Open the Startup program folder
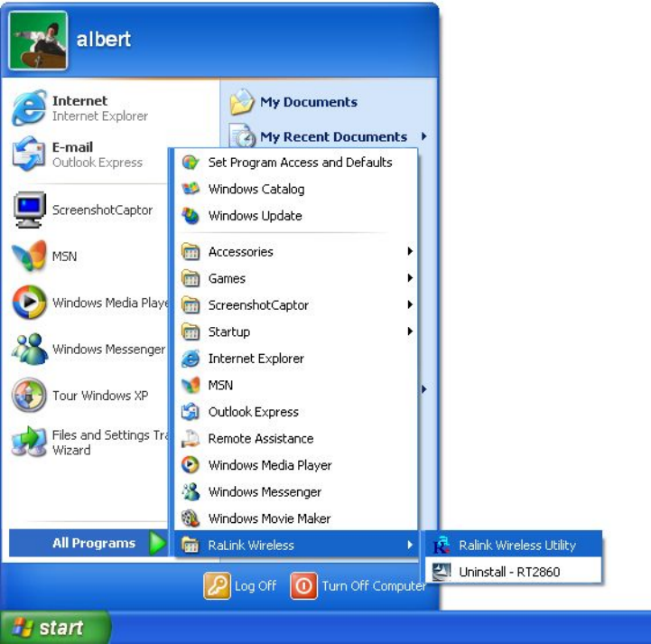651x644 pixels. point(296,331)
